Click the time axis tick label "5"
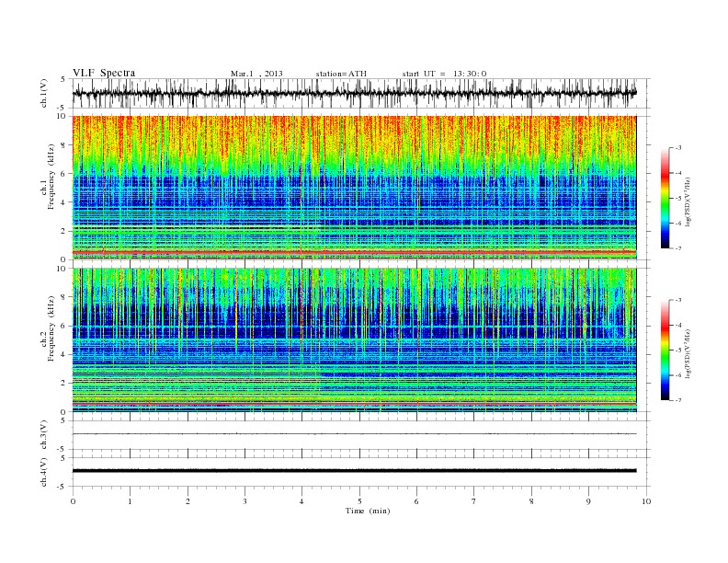 pyautogui.click(x=359, y=501)
